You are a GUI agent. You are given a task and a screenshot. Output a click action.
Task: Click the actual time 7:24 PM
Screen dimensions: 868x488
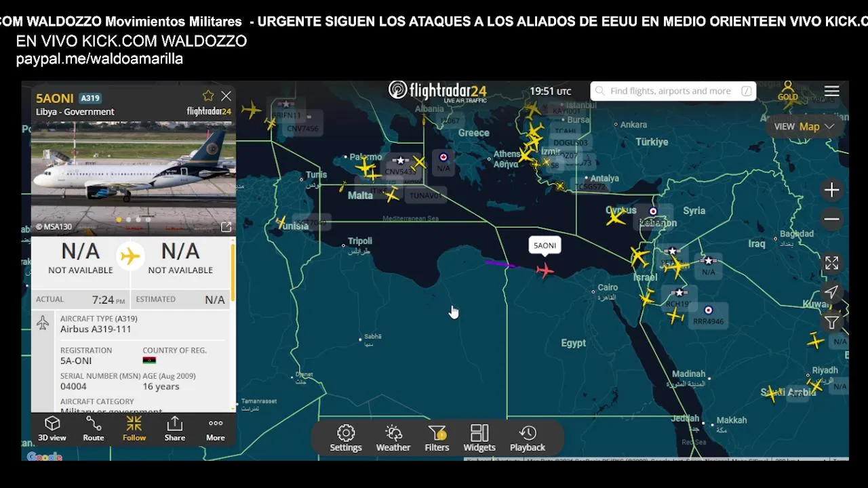108,299
